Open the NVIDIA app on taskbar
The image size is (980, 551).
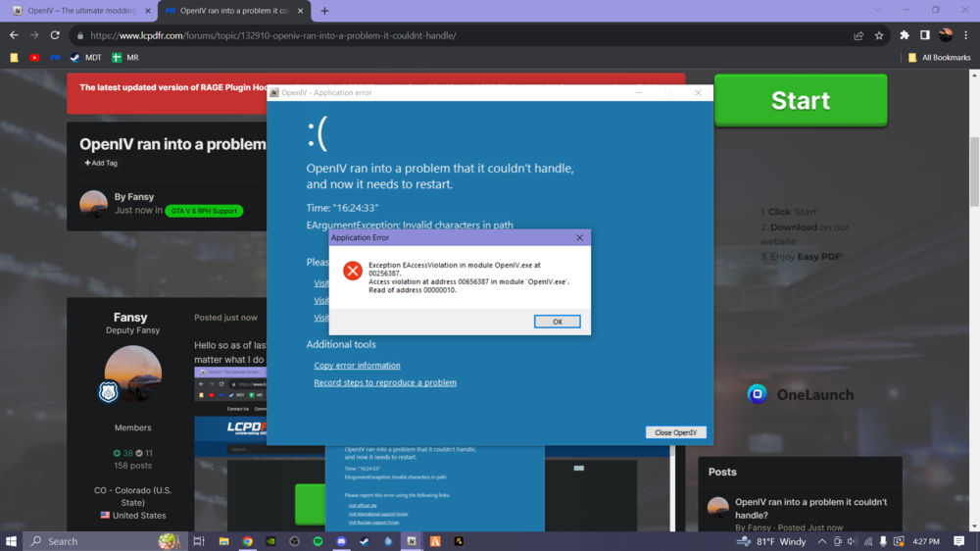pos(270,541)
